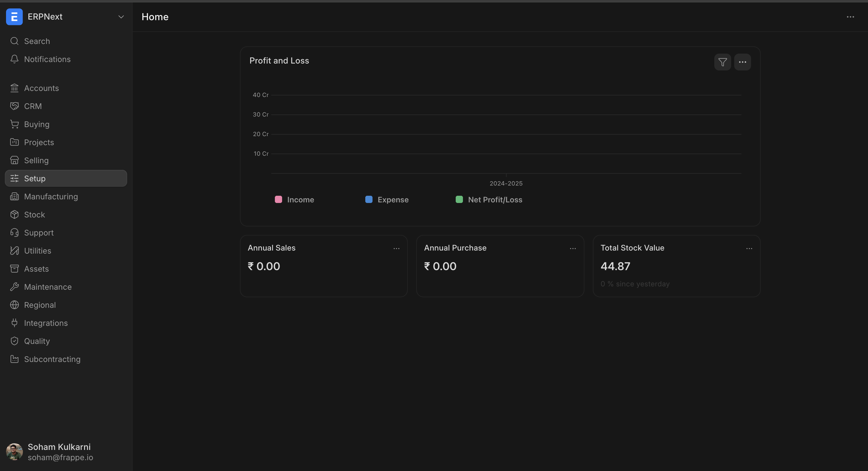868x471 pixels.
Task: Click the Utilities tools icon
Action: 14,251
